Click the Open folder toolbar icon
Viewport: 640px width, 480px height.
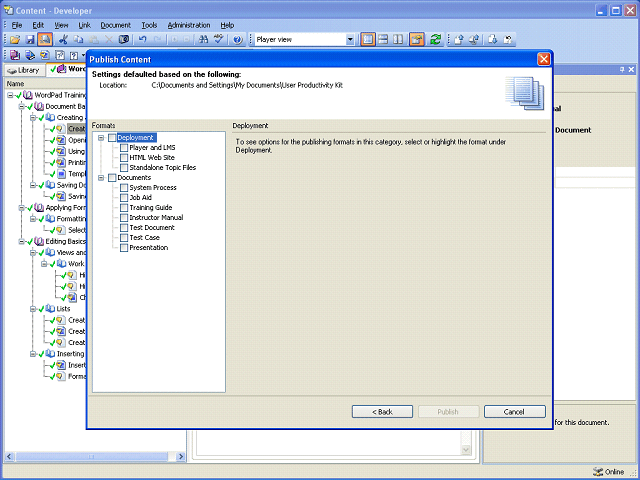[x=15, y=40]
